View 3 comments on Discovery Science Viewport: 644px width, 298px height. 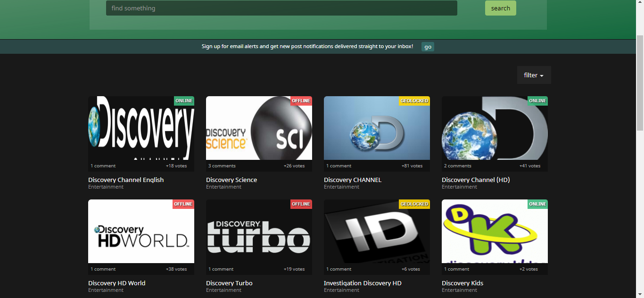click(222, 166)
